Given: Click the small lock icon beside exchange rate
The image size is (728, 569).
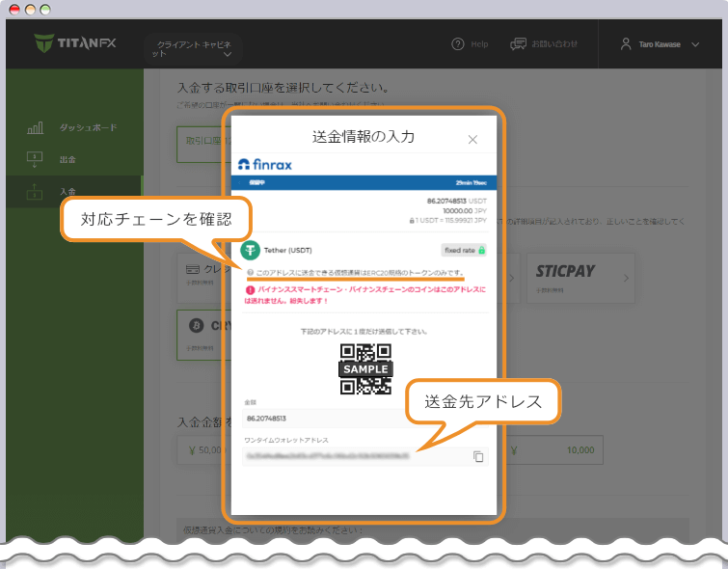Looking at the screenshot, I should tap(412, 221).
